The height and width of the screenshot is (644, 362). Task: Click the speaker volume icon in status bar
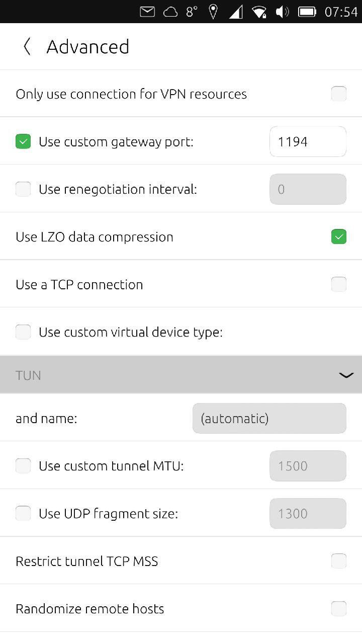[282, 12]
